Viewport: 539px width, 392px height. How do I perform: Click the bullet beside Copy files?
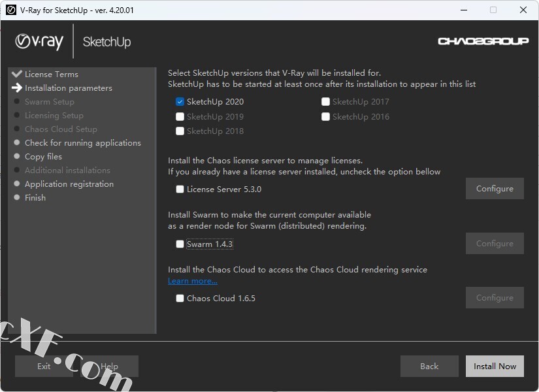coord(17,157)
